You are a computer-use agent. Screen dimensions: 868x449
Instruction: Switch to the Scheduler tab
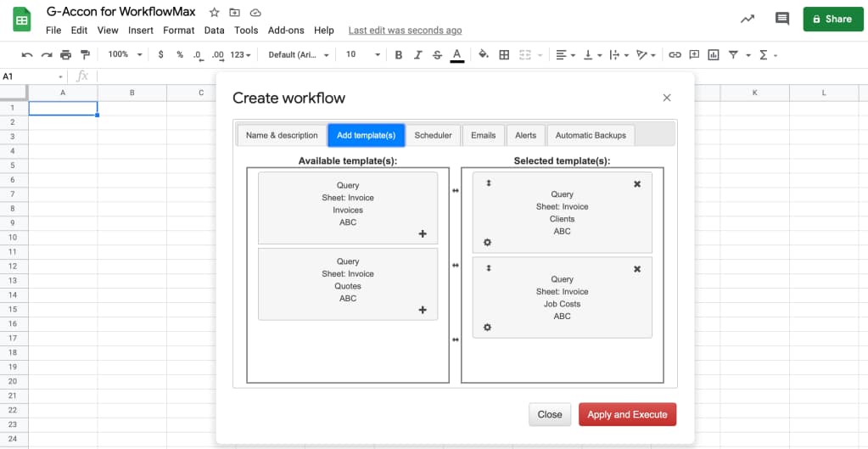(434, 135)
